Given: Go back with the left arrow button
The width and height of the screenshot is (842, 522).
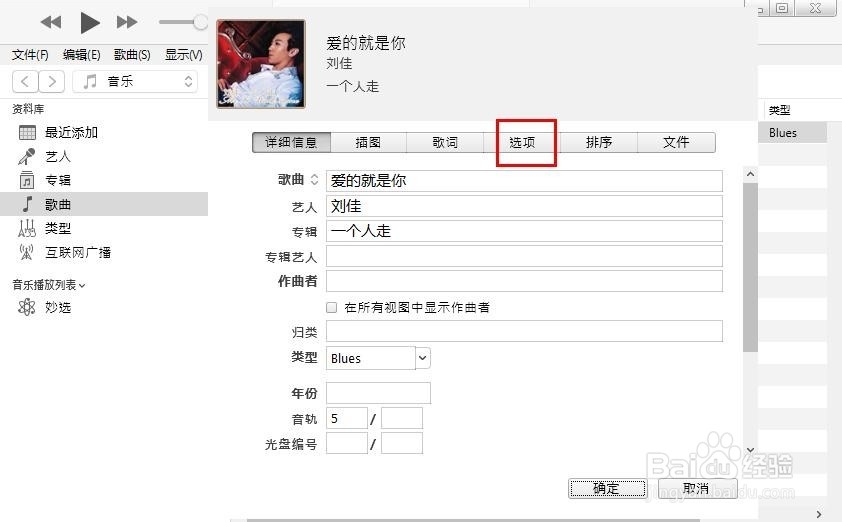Looking at the screenshot, I should (x=25, y=82).
